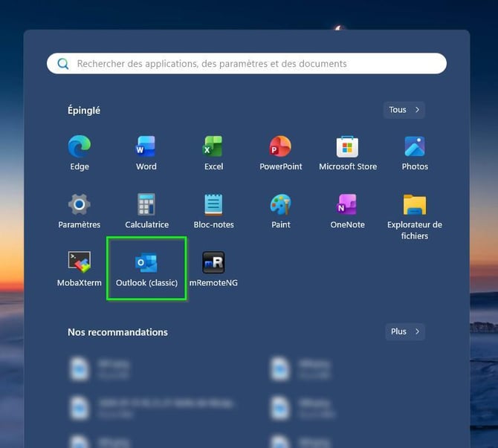The width and height of the screenshot is (498, 448).
Task: Open the Excel pinned app
Action: tap(213, 153)
